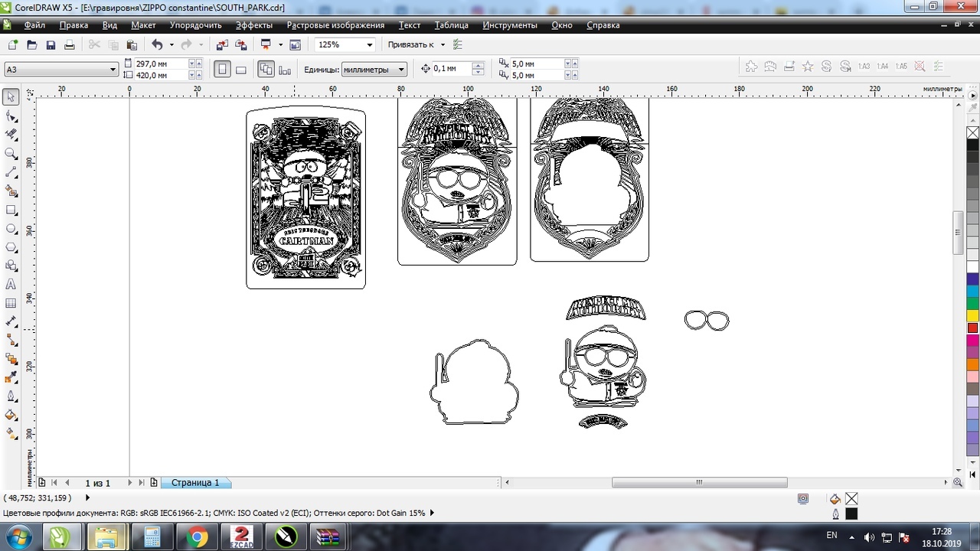Viewport: 980px width, 551px height.
Task: Go to the next page
Action: [130, 483]
